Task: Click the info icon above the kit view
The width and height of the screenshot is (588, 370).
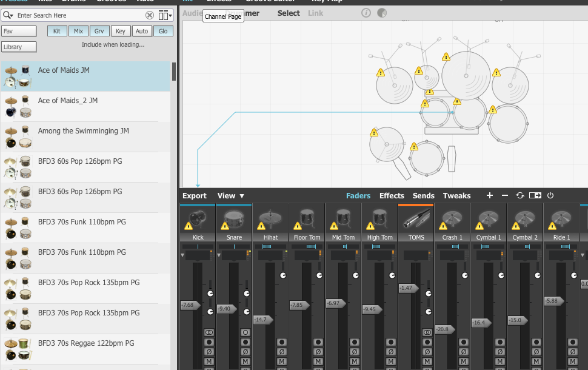Action: point(366,13)
